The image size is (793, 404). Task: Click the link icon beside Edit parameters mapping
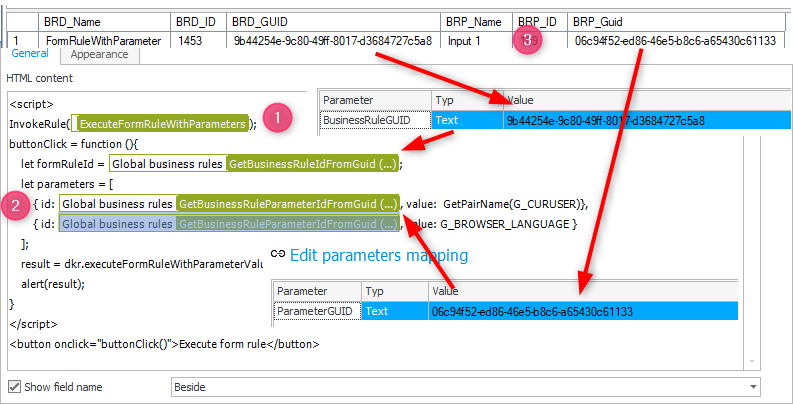[278, 254]
